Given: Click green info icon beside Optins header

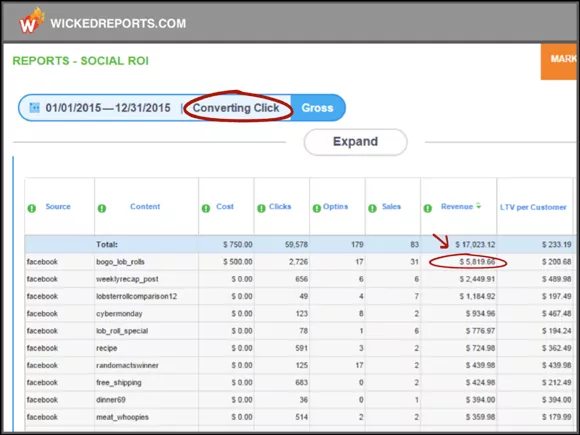Looking at the screenshot, I should coord(317,208).
